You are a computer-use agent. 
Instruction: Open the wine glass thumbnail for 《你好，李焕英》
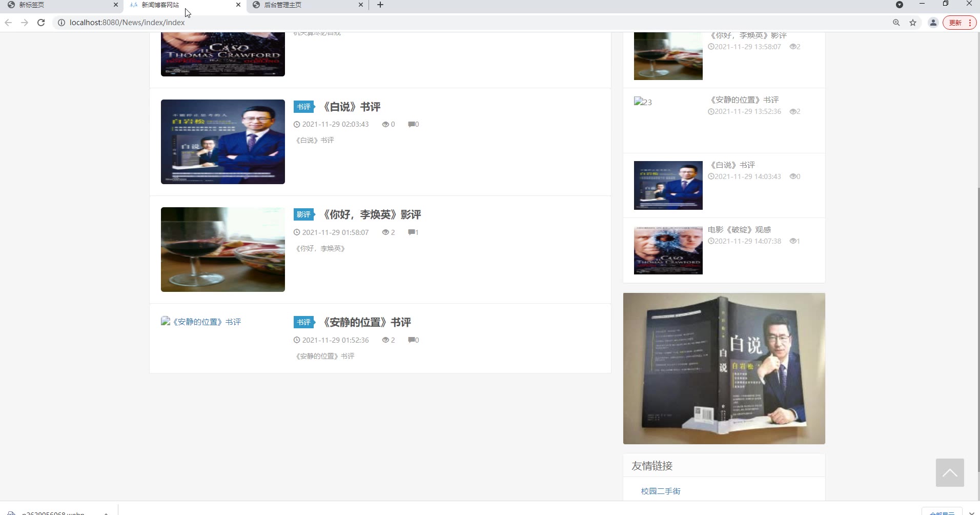pyautogui.click(x=223, y=249)
